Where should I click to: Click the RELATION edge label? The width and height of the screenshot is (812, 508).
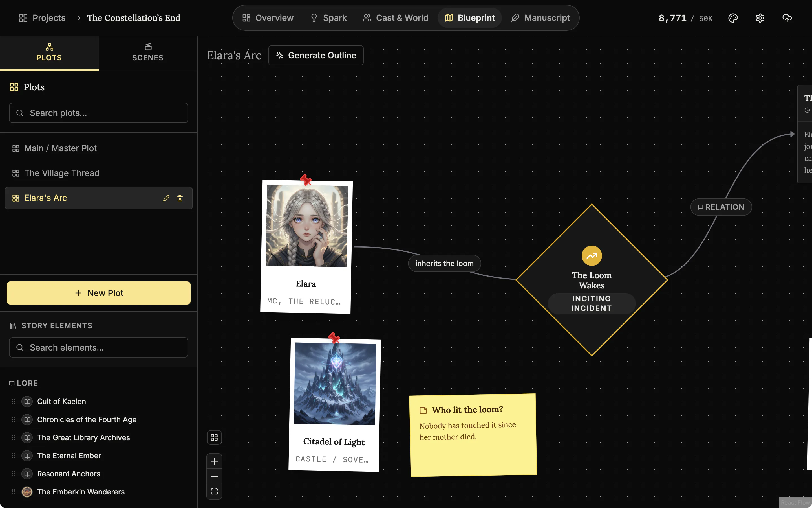click(721, 207)
